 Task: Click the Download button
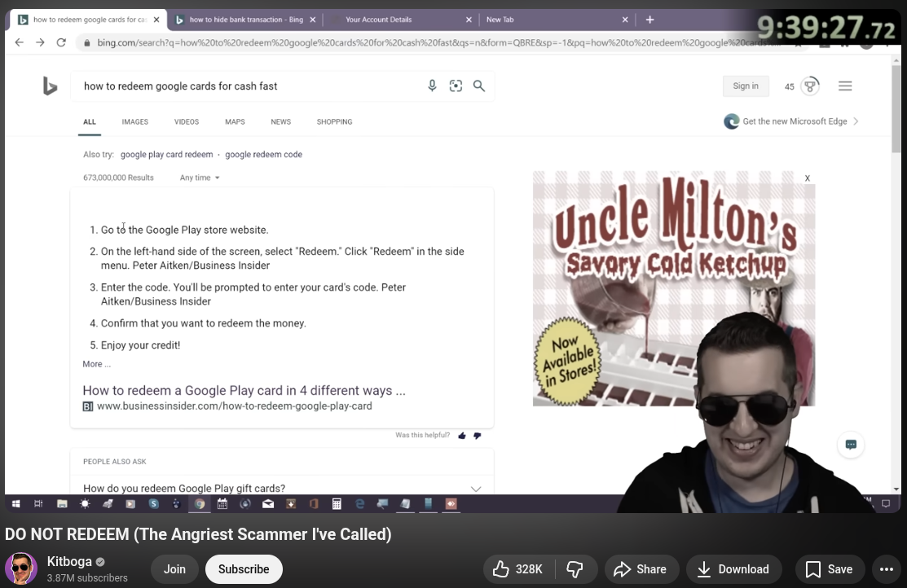tap(733, 569)
